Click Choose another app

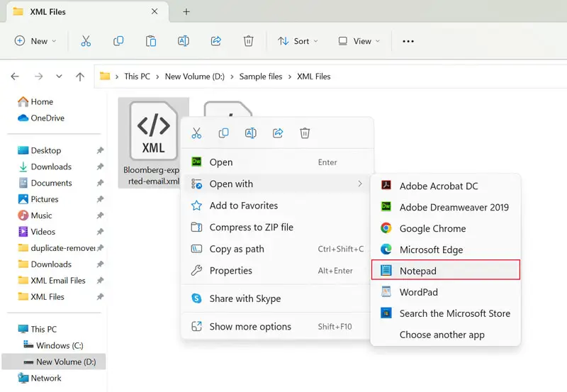tap(442, 335)
